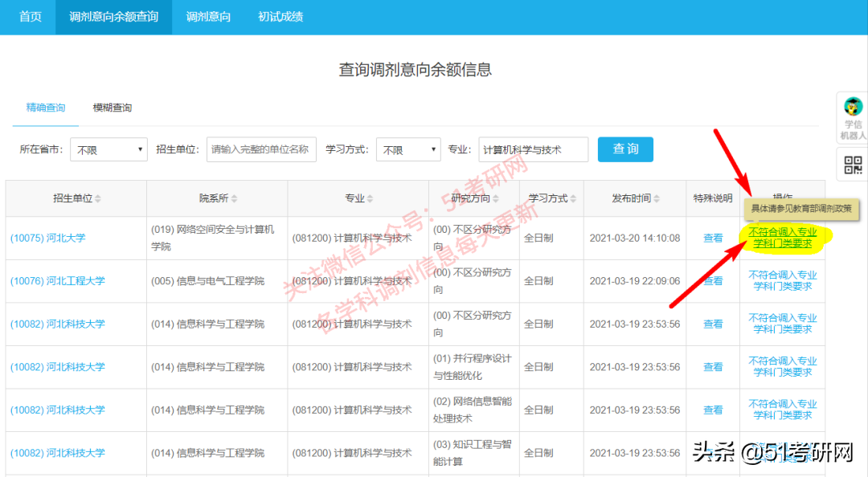This screenshot has width=868, height=477.
Task: Click inside the 招生单位 input field
Action: (x=261, y=149)
